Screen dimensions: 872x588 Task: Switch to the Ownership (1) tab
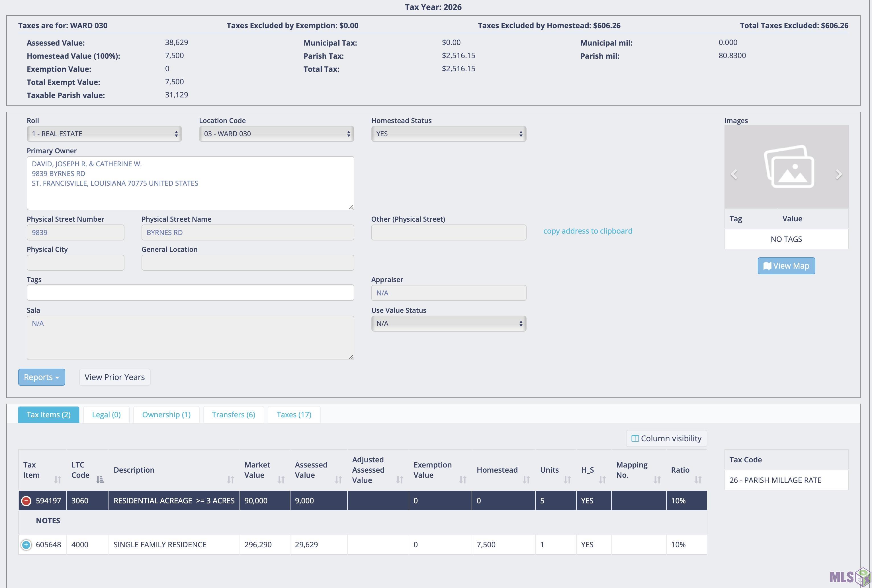[166, 415]
